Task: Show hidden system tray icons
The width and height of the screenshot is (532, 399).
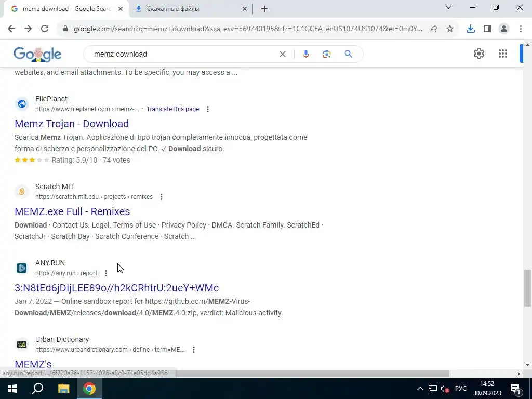Action: click(420, 389)
